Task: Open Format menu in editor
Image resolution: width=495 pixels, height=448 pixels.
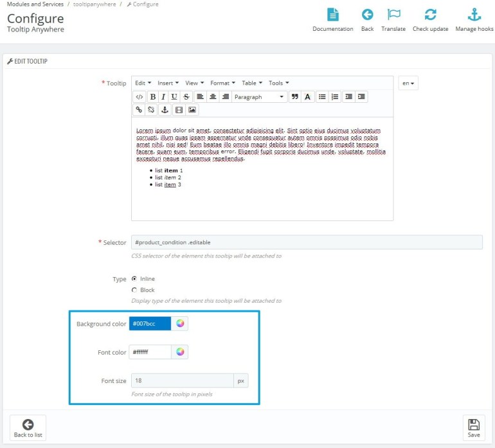Action: [x=222, y=83]
